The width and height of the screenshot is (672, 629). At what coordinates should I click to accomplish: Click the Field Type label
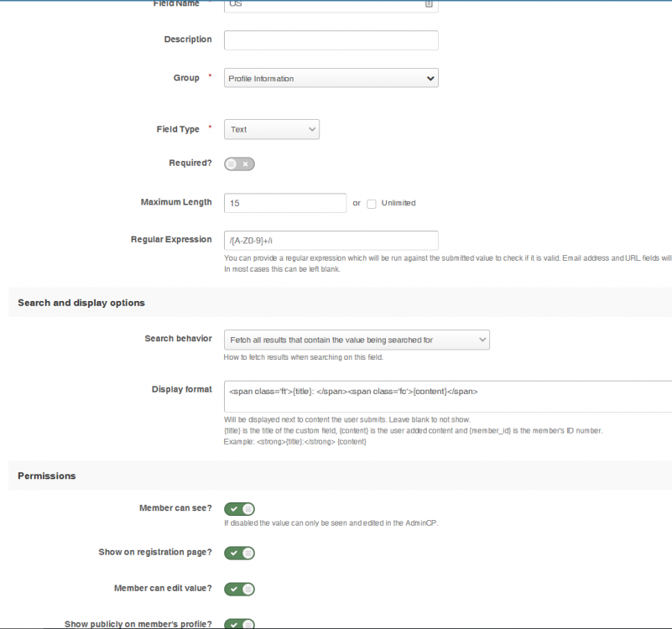coord(178,129)
